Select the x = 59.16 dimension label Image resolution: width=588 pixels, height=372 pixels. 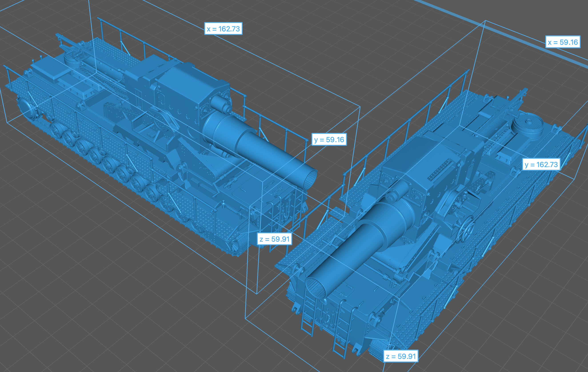click(563, 42)
